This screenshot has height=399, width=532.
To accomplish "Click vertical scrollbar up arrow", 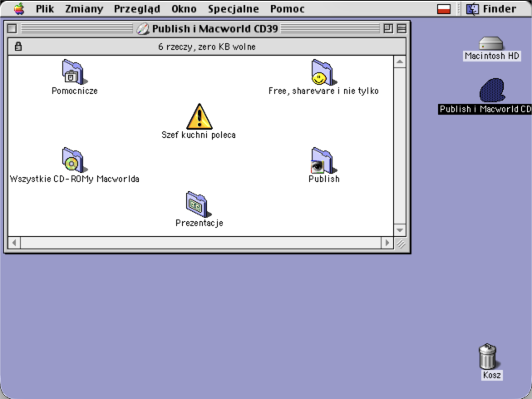I will (x=400, y=62).
